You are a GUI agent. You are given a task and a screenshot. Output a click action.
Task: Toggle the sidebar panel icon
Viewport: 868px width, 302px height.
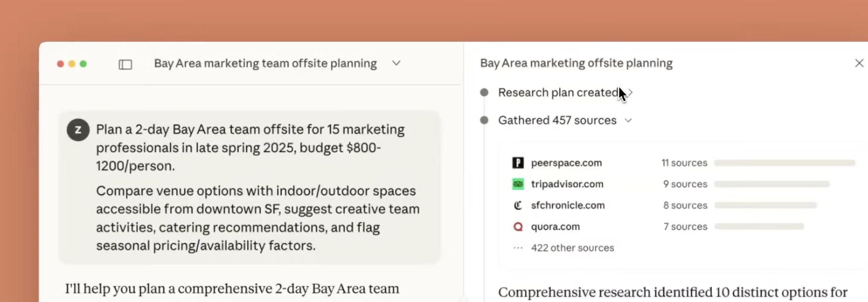(125, 64)
